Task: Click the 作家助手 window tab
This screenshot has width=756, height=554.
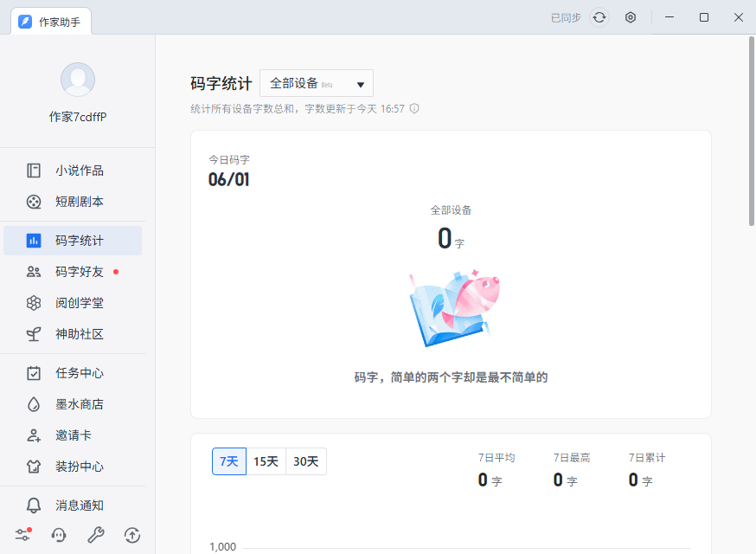Action: (51, 22)
